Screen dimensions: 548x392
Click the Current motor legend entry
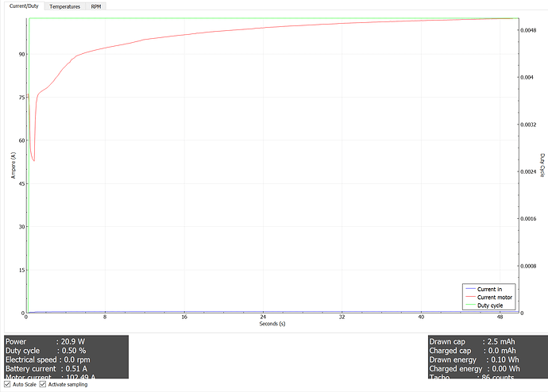tap(496, 297)
